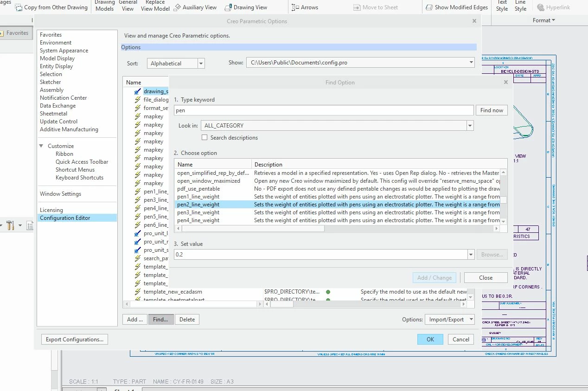Click Cancel in Creo Parametric Options
The height and width of the screenshot is (391, 588).
(461, 340)
